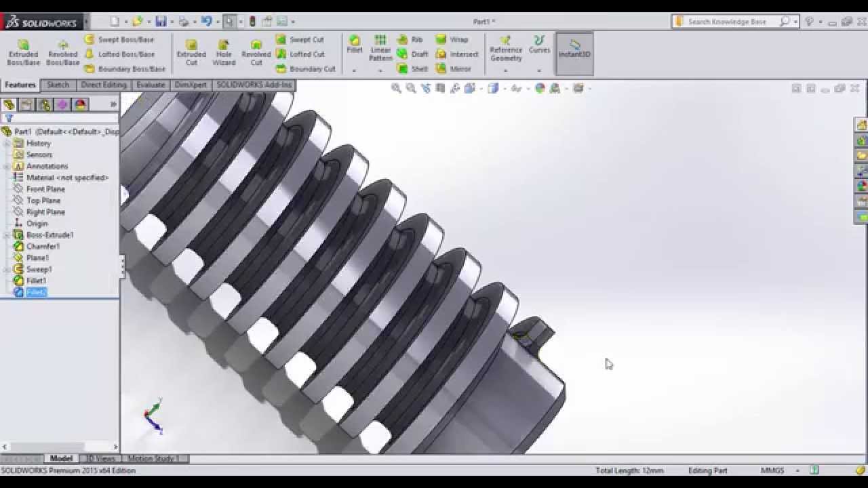Viewport: 868px width, 488px height.
Task: Apply the Draft feature
Action: tap(413, 54)
